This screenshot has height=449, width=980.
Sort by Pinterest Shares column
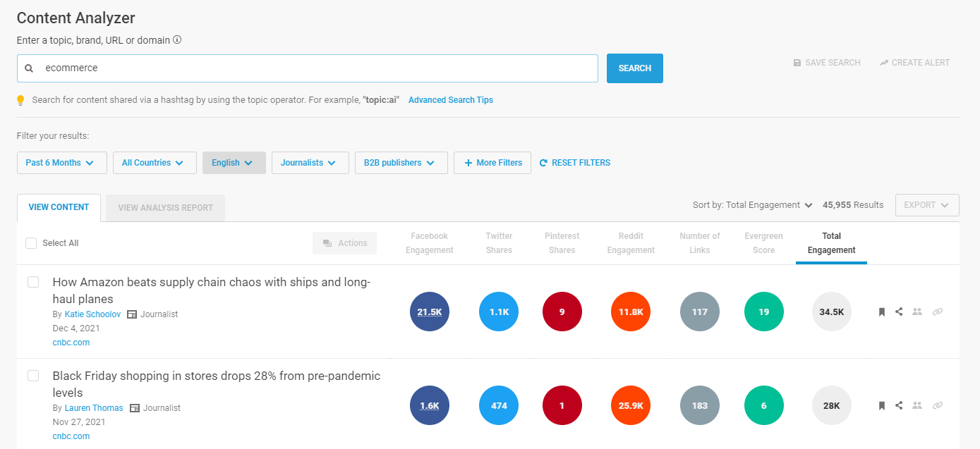tap(562, 243)
